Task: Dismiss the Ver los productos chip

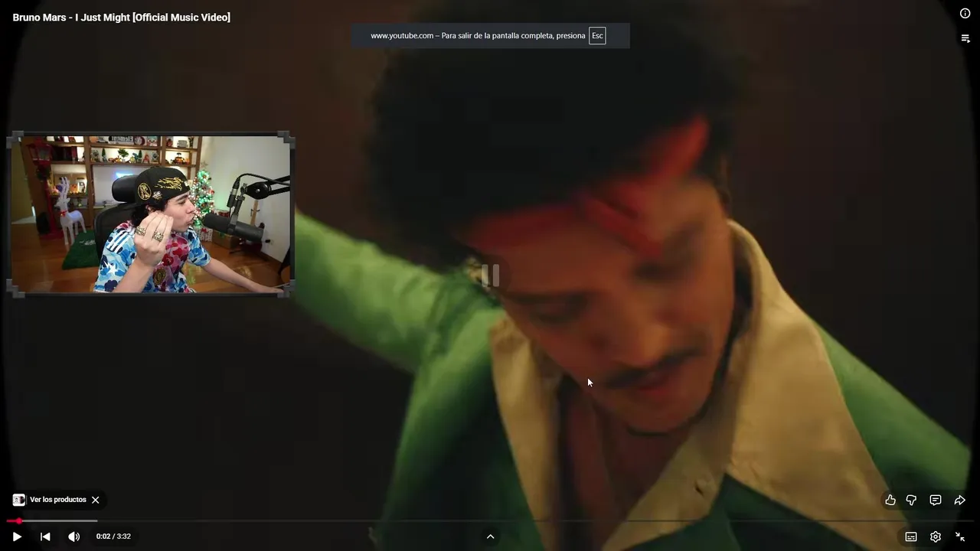Action: 96,500
